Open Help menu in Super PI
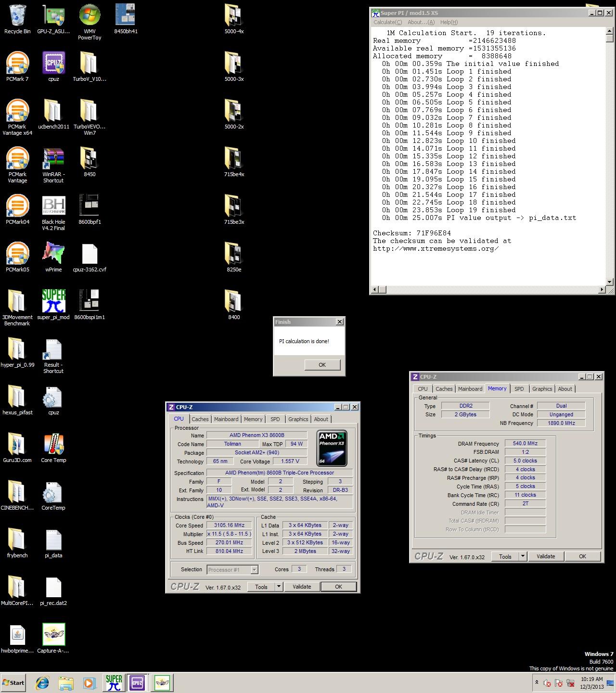 click(449, 22)
